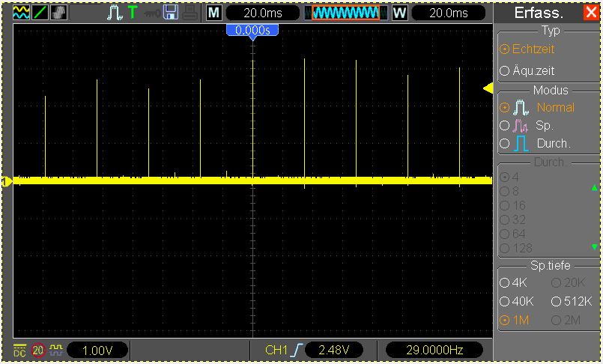The height and width of the screenshot is (364, 603).
Task: Click the 2.48V trigger level readout
Action: point(334,351)
